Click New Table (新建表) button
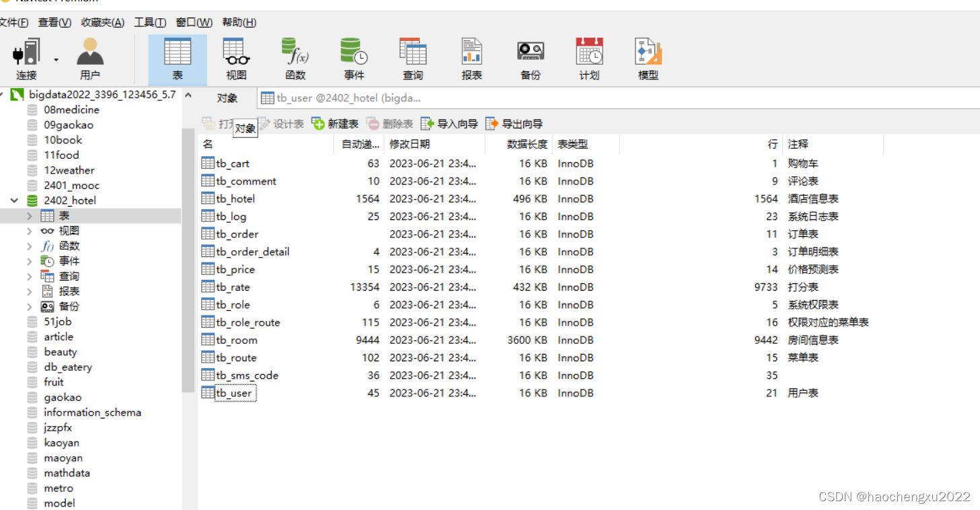Image resolution: width=980 pixels, height=510 pixels. 335,124
